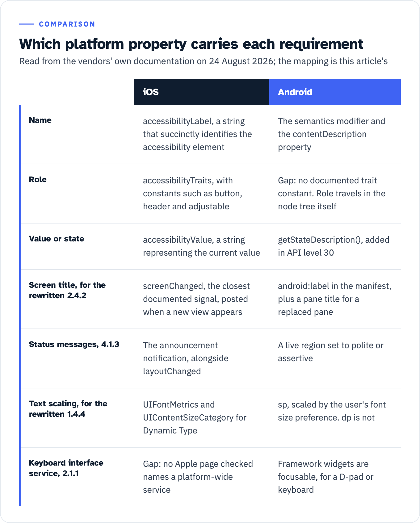Click Text scaling, for the rewritten 1.4.4
This screenshot has height=523, width=420.
(x=68, y=409)
